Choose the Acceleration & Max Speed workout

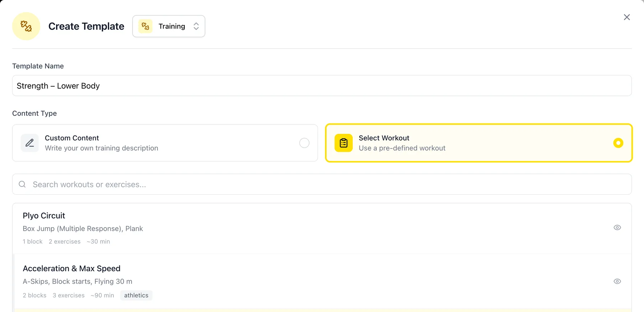point(322,281)
